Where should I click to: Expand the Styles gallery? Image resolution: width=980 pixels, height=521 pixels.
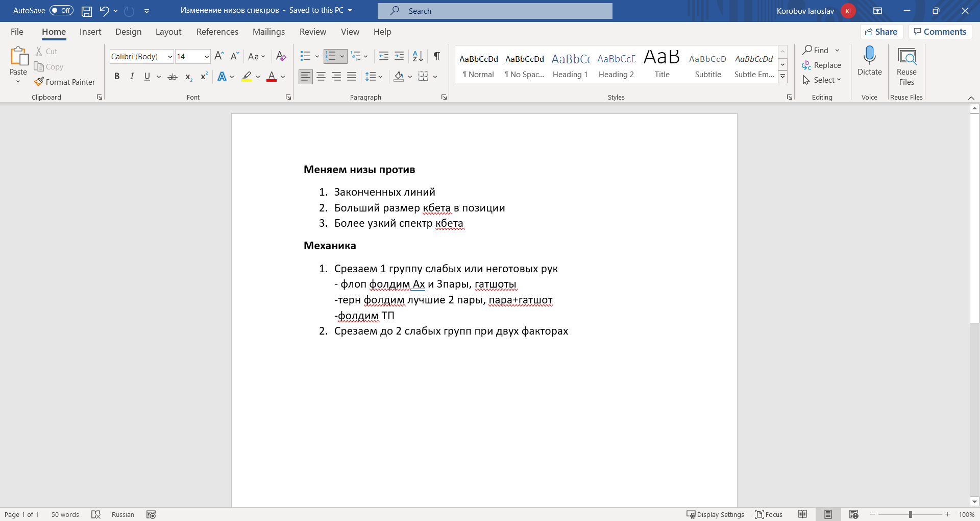[x=782, y=77]
